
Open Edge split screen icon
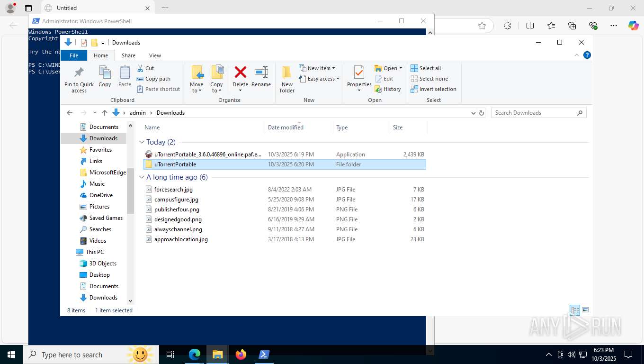[x=530, y=26]
